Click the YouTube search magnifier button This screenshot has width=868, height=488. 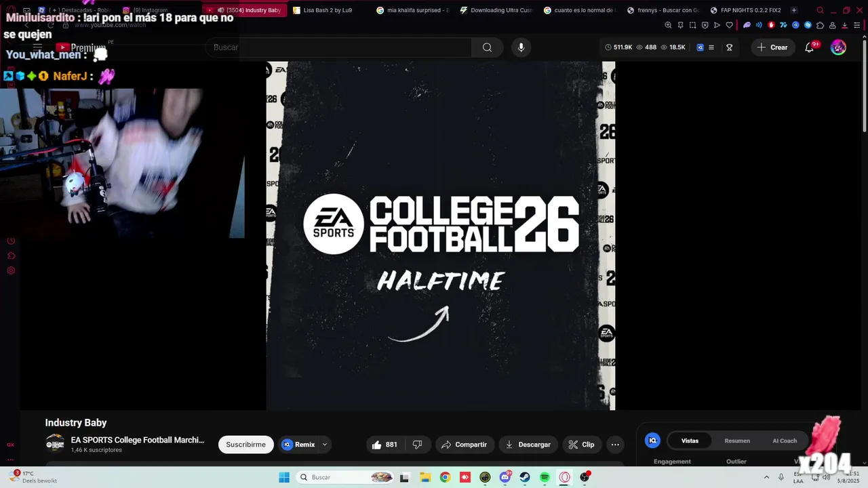[487, 47]
